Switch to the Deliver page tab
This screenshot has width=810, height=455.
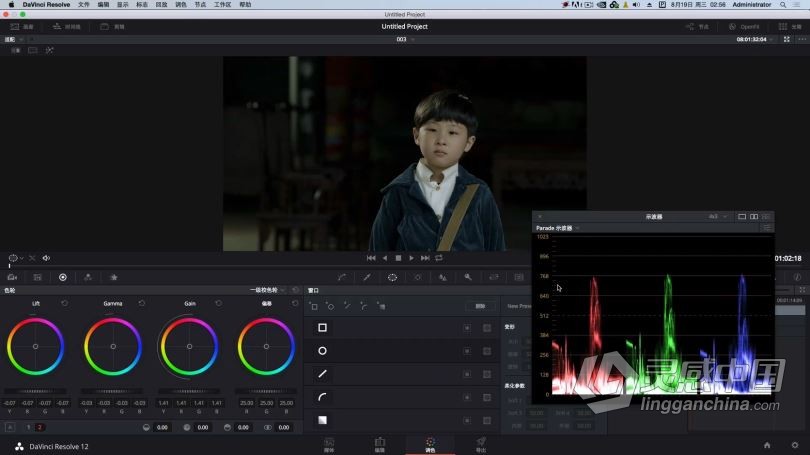coord(481,444)
